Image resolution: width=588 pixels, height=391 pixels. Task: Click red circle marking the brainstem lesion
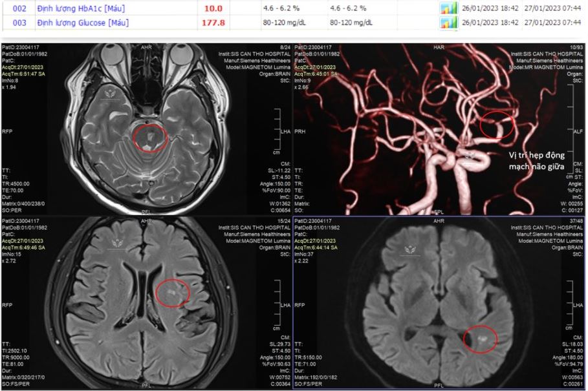[151, 138]
